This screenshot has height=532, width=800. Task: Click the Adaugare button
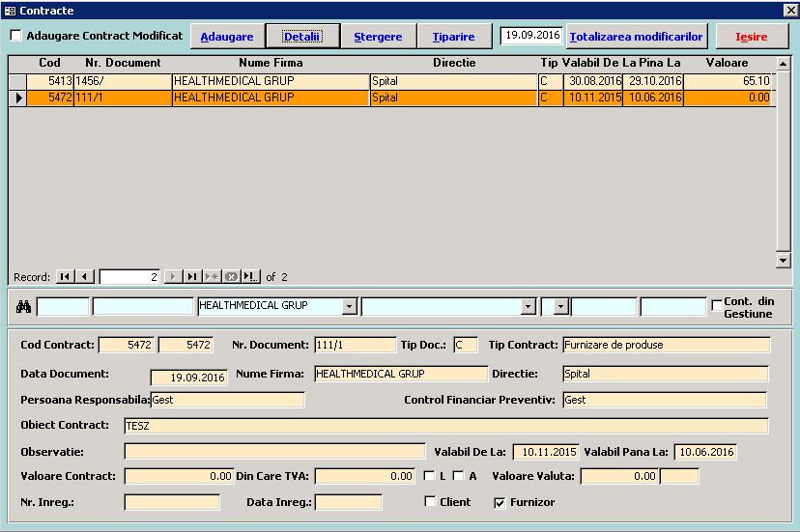[227, 37]
